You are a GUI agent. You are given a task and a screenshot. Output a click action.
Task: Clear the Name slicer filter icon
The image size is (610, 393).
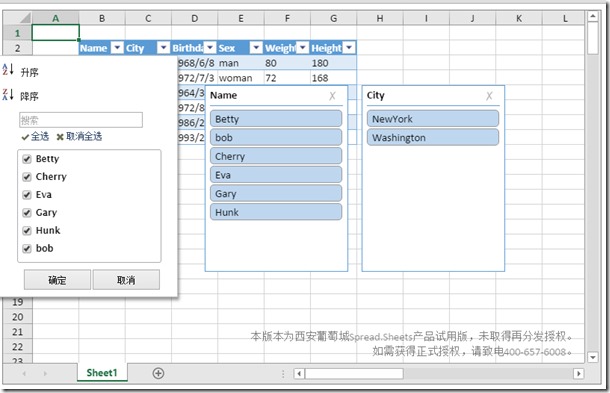(x=332, y=96)
